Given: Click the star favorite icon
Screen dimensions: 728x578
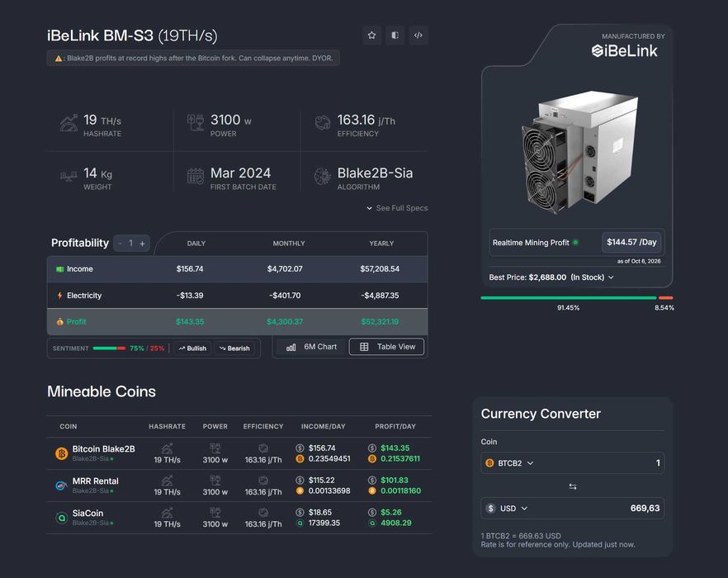Looking at the screenshot, I should tap(372, 36).
